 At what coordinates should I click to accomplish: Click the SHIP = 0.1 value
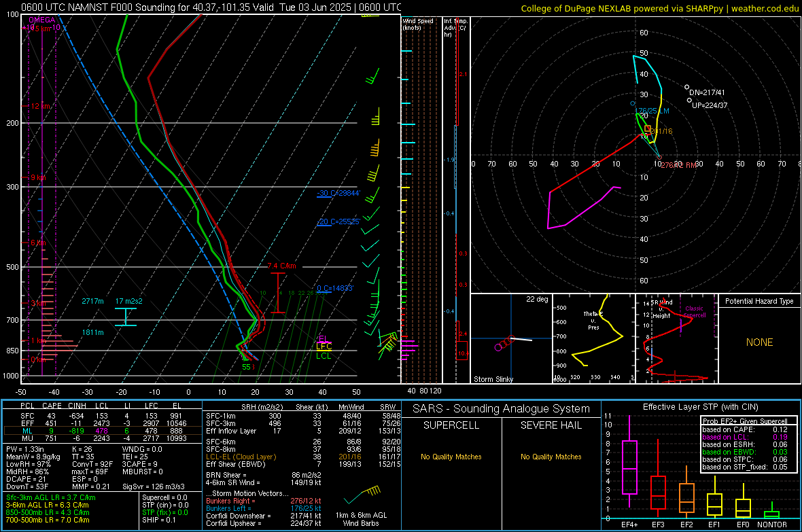[x=158, y=520]
